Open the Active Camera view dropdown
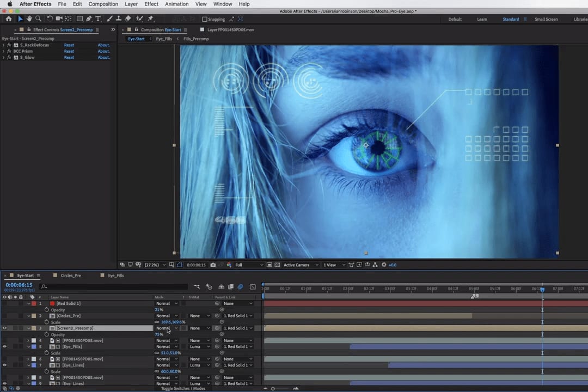The height and width of the screenshot is (392, 588). 301,265
